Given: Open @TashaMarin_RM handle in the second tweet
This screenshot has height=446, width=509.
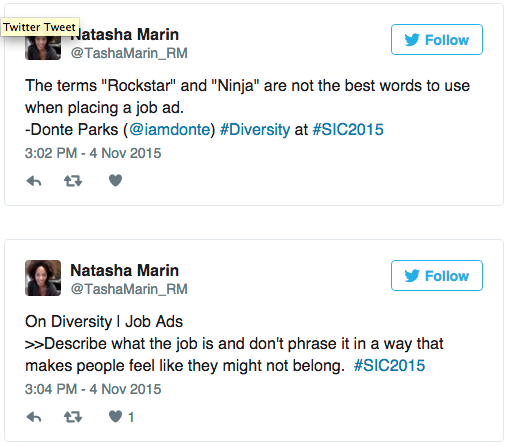Looking at the screenshot, I should point(129,289).
